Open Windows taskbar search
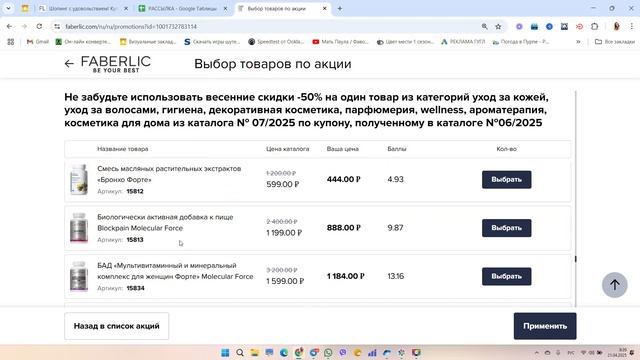This screenshot has height=360, width=640. (x=240, y=353)
